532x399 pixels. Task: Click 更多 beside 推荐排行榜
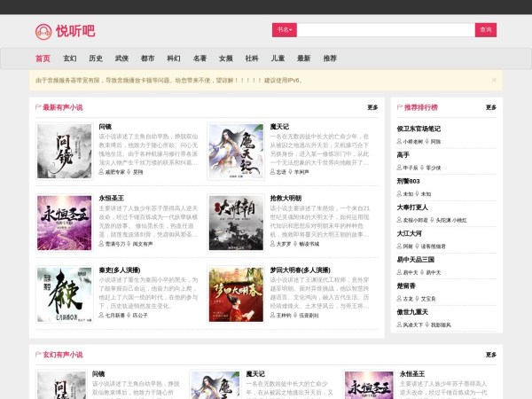(x=491, y=107)
